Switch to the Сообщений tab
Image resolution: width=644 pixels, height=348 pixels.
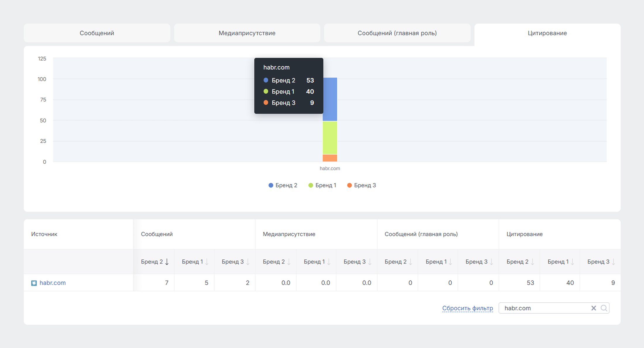click(x=97, y=33)
